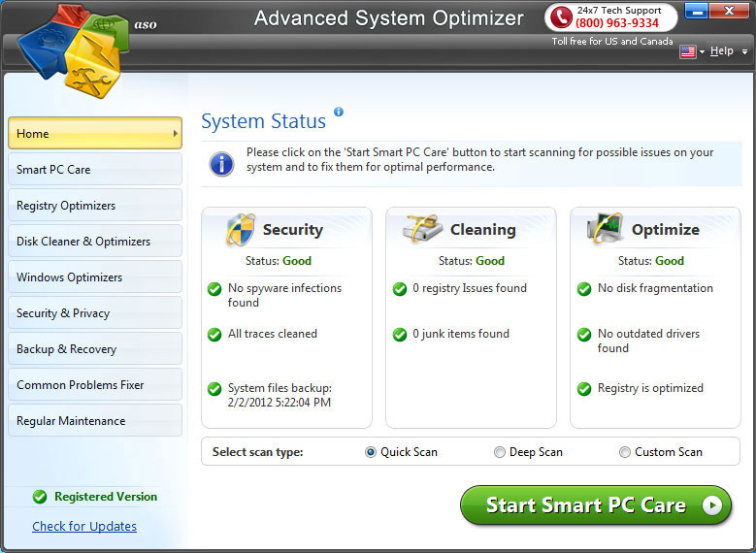The image size is (756, 553).
Task: Minimize the application window
Action: point(696,11)
